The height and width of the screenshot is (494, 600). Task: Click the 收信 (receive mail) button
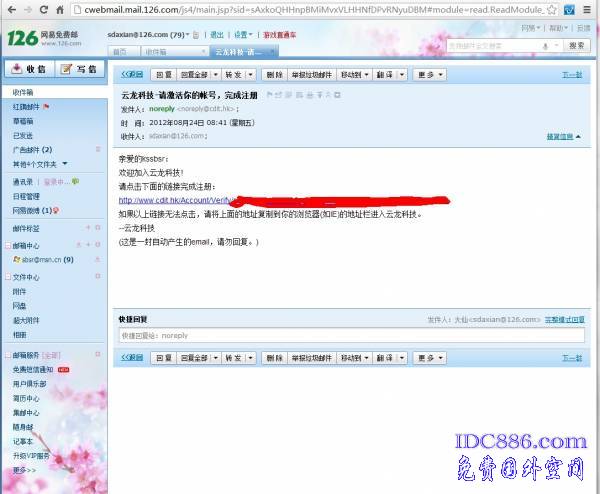click(29, 69)
